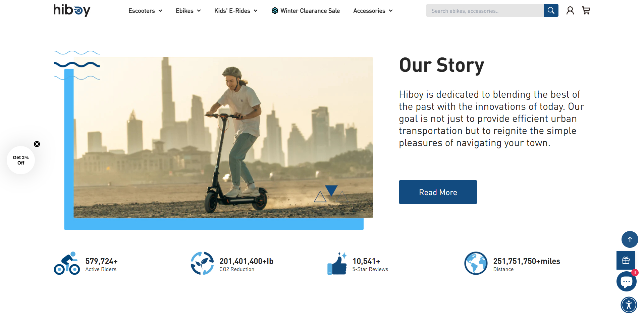Viewport: 644px width, 320px height.
Task: Open the chat bubble widget
Action: pyautogui.click(x=626, y=281)
